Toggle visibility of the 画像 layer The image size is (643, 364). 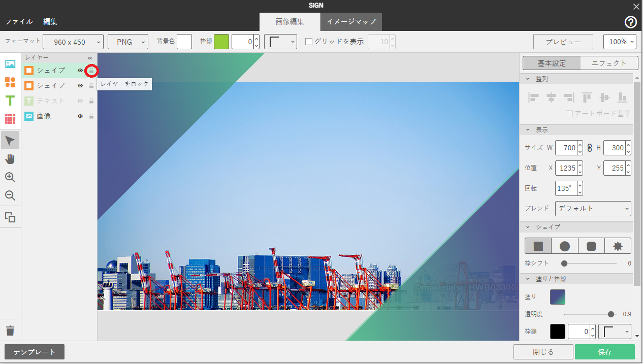[80, 116]
